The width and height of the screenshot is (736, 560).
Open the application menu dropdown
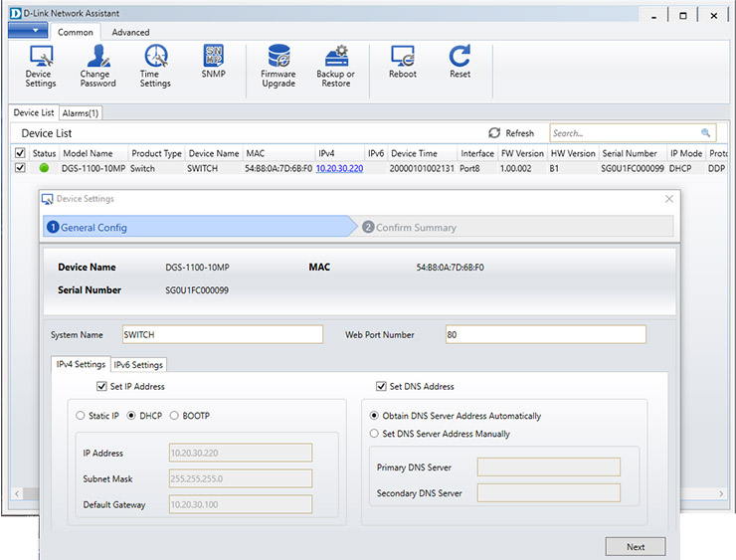pyautogui.click(x=27, y=31)
